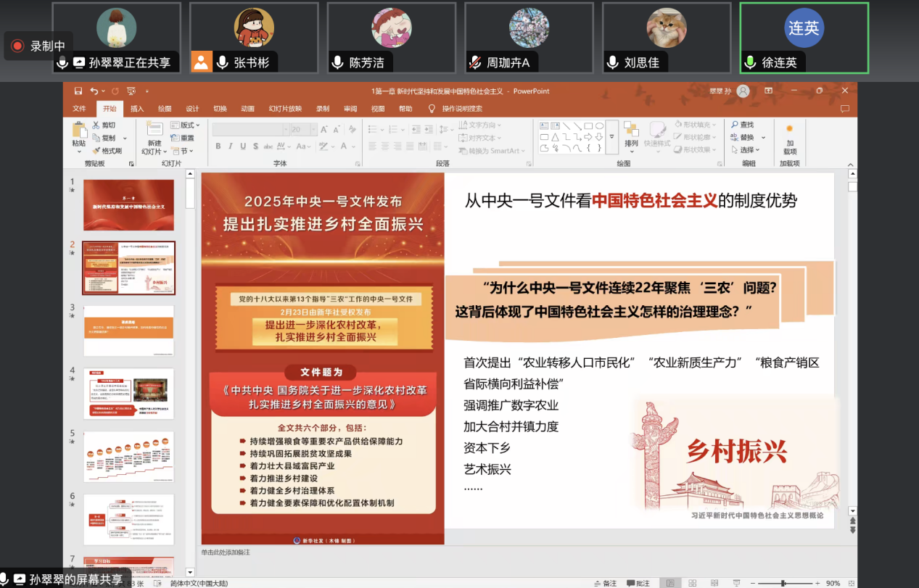Open the Select (选择) dropdown
The height and width of the screenshot is (588, 919).
(746, 150)
